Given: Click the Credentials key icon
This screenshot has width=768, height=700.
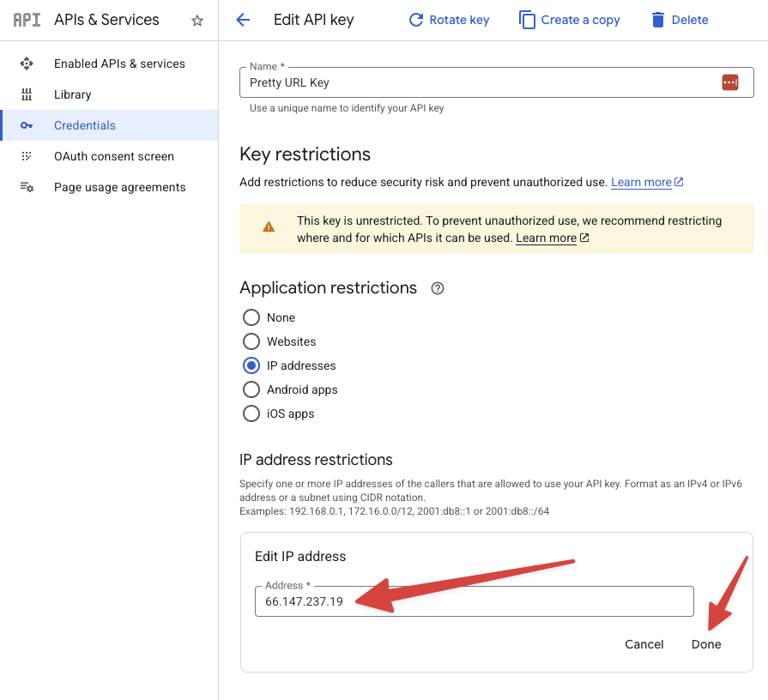Looking at the screenshot, I should pos(27,125).
